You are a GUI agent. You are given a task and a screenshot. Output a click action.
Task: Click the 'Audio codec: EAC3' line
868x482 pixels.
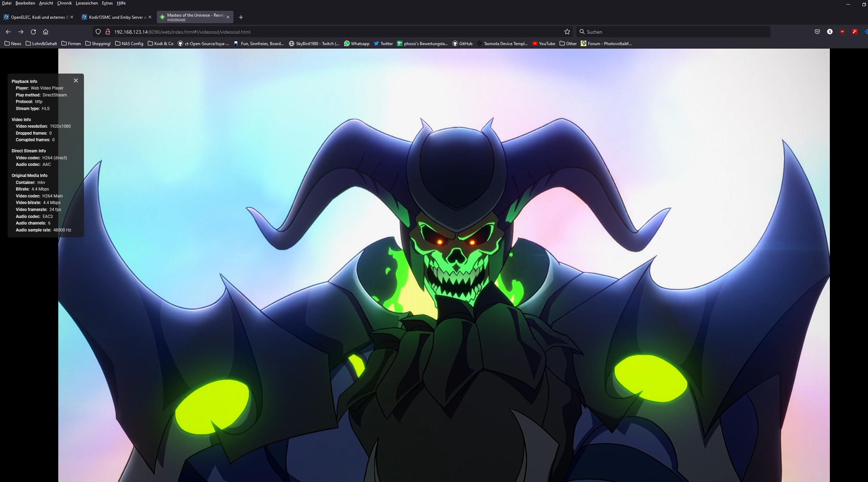point(34,217)
